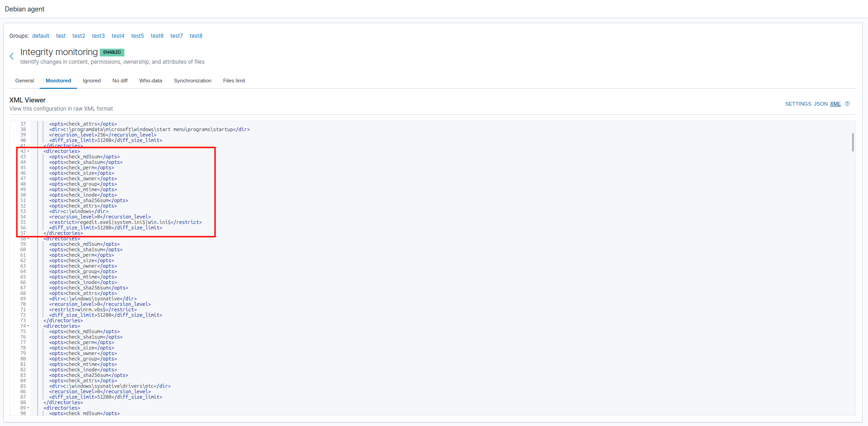The width and height of the screenshot is (868, 426).
Task: Navigate back using the chevron arrow icon
Action: tap(11, 56)
